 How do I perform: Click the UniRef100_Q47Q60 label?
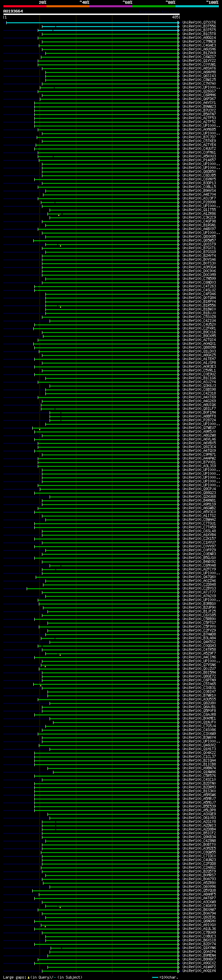199,577
